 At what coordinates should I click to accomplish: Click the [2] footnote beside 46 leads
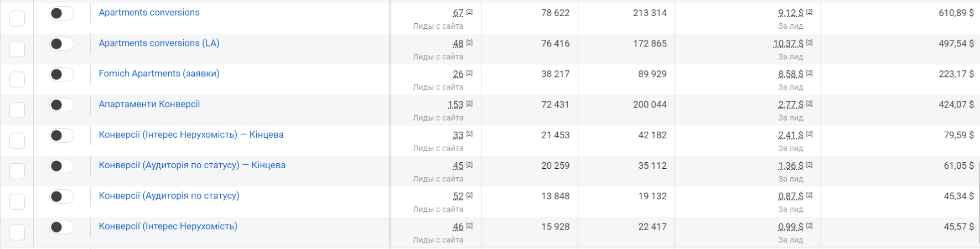[x=469, y=226]
